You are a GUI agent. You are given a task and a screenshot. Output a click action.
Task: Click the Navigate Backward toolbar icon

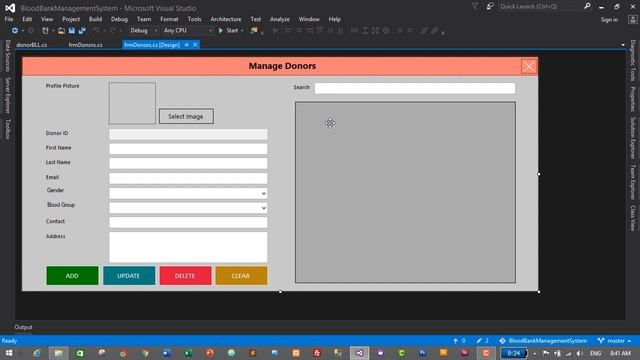(x=15, y=31)
